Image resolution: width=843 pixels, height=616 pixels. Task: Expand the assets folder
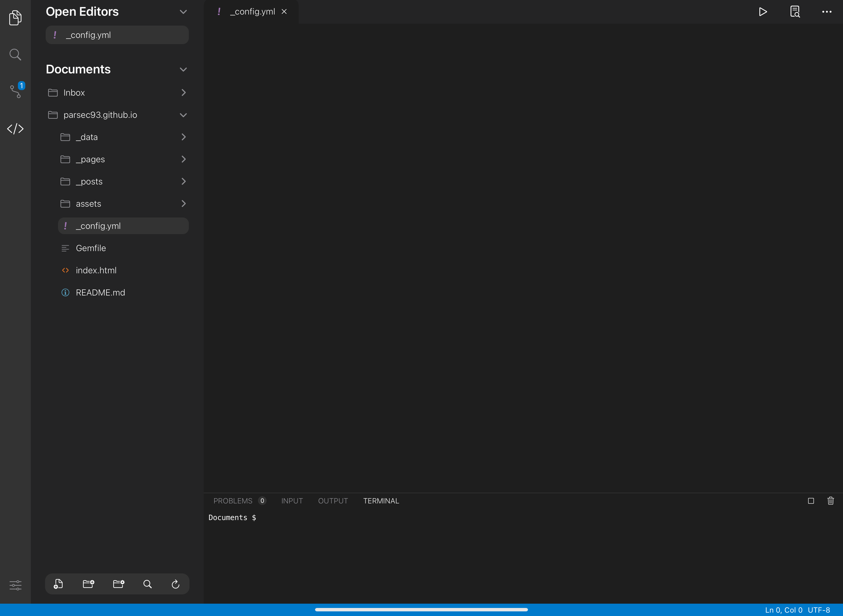click(x=184, y=204)
